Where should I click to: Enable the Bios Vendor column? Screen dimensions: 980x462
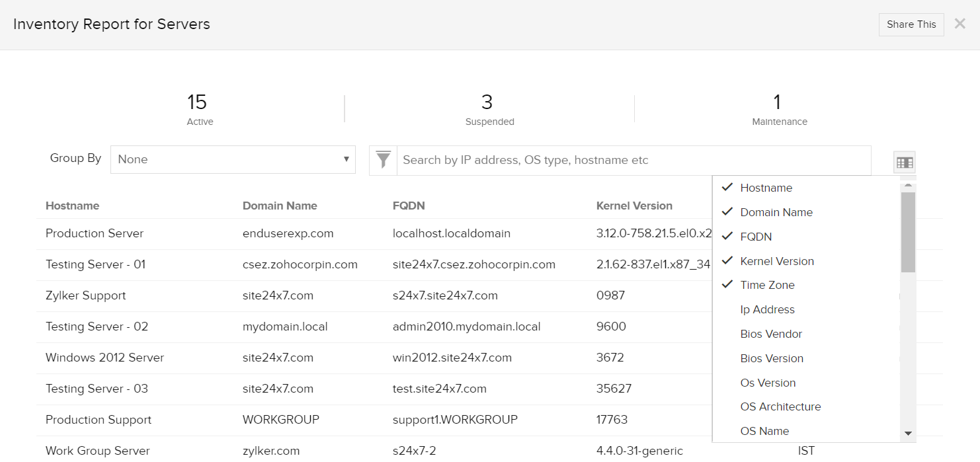[x=771, y=334]
